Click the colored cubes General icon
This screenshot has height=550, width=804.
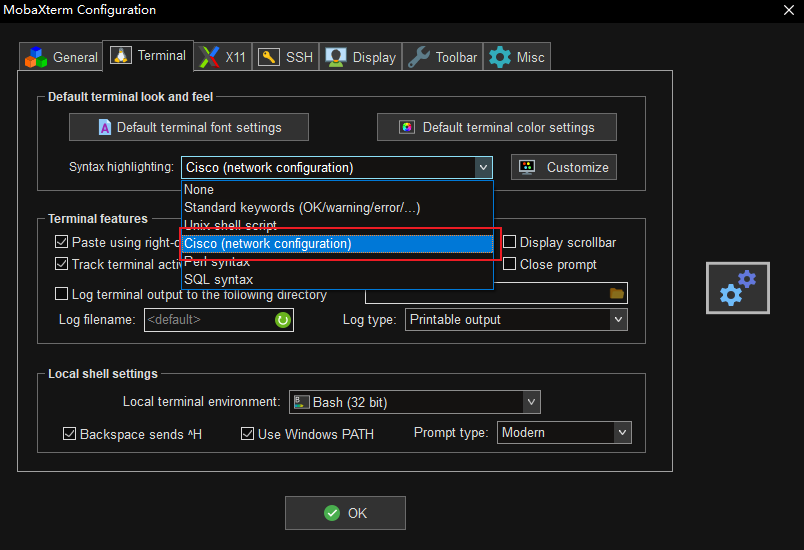pos(36,57)
